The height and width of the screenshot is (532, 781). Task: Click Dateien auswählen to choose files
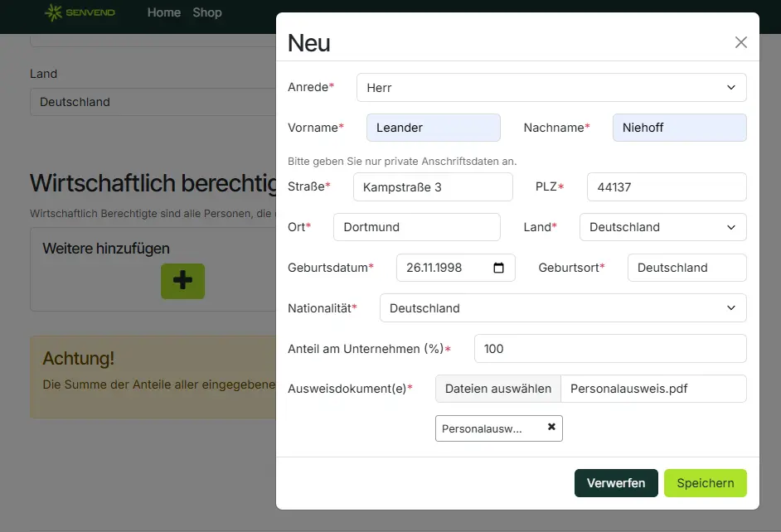pos(498,389)
